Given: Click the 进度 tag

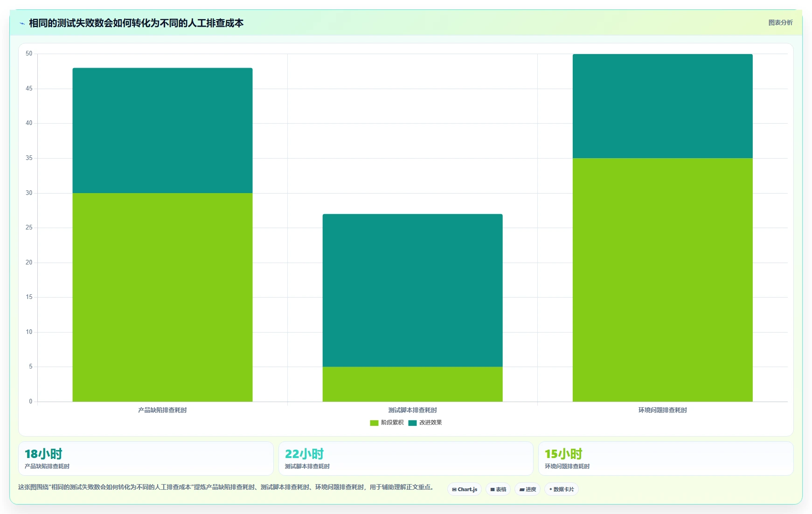Looking at the screenshot, I should (527, 489).
